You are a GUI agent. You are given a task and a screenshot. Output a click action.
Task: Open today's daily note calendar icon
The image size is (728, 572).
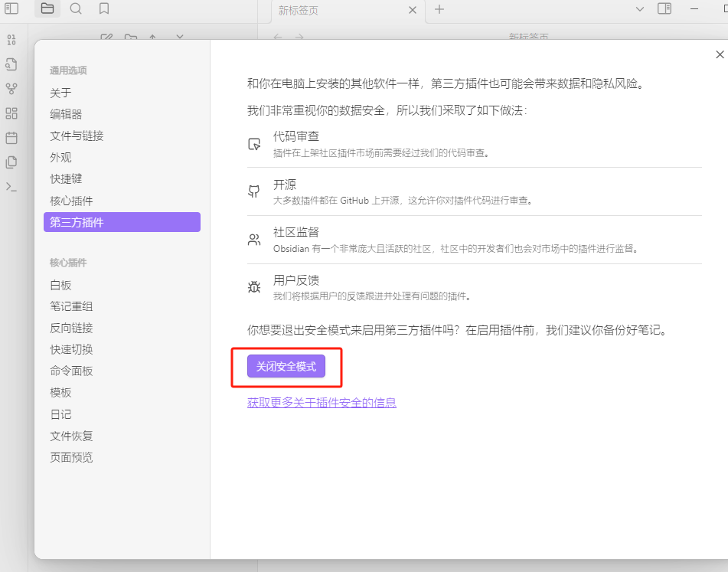click(x=11, y=138)
